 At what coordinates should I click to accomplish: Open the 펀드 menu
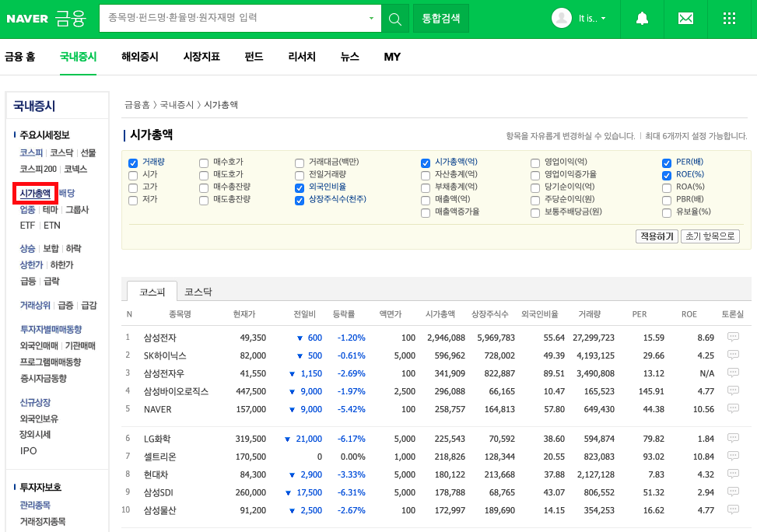coord(254,57)
